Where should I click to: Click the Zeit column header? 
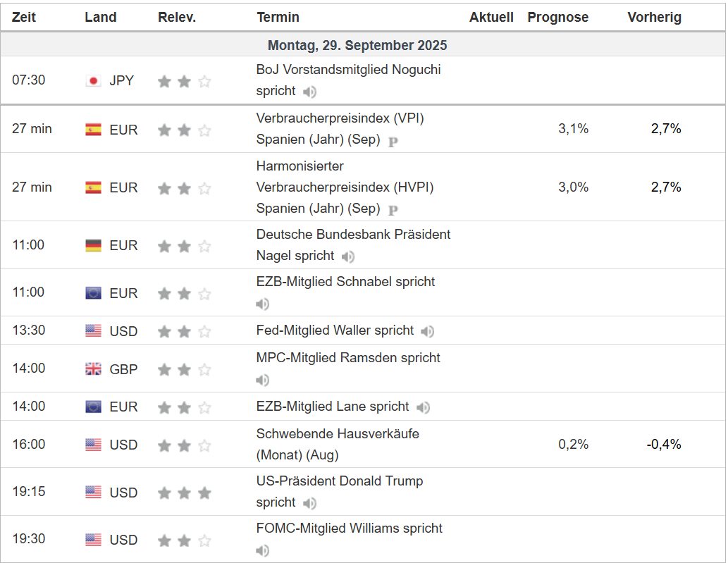pos(23,18)
